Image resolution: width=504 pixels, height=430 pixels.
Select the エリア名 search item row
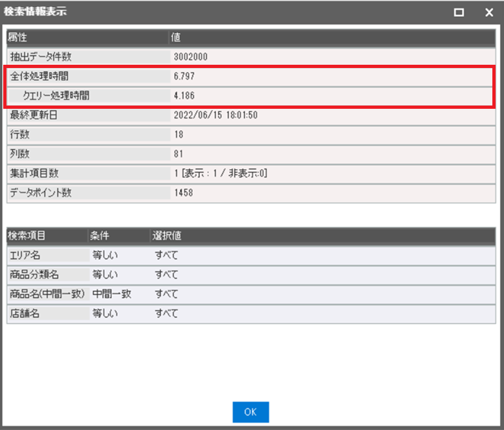(x=25, y=255)
